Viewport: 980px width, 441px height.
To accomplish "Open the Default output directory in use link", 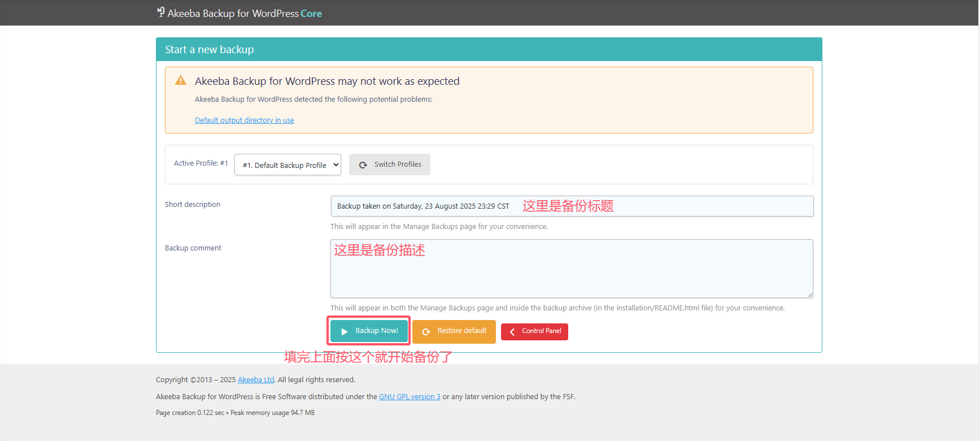I will point(244,120).
